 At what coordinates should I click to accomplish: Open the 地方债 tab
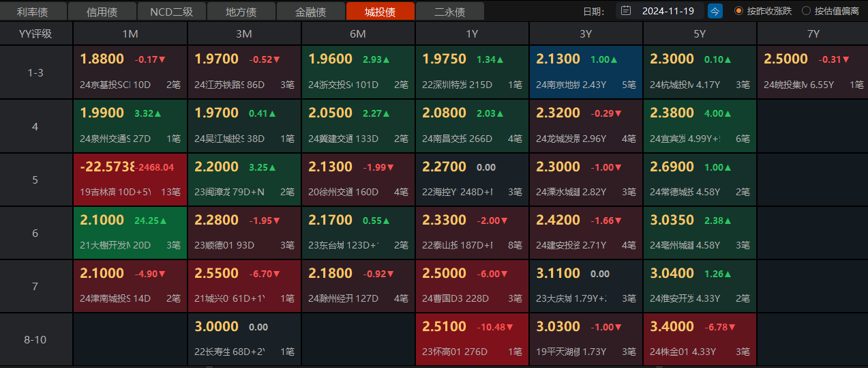[241, 12]
